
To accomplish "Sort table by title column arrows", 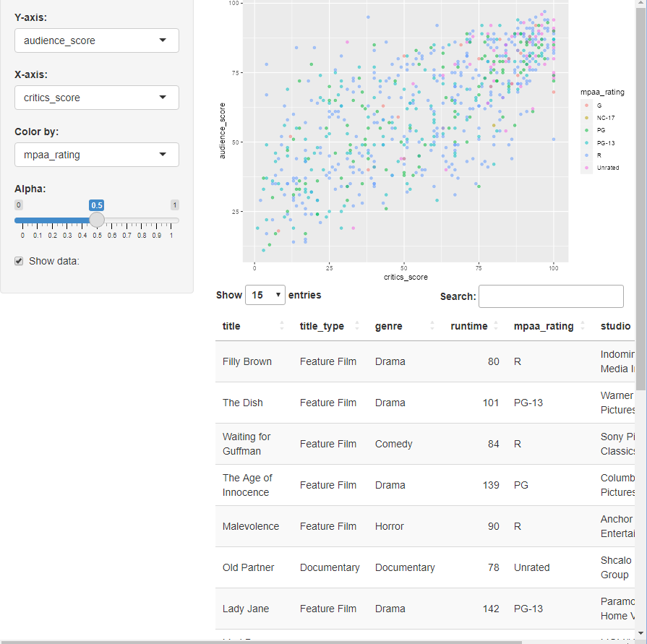I will (282, 326).
